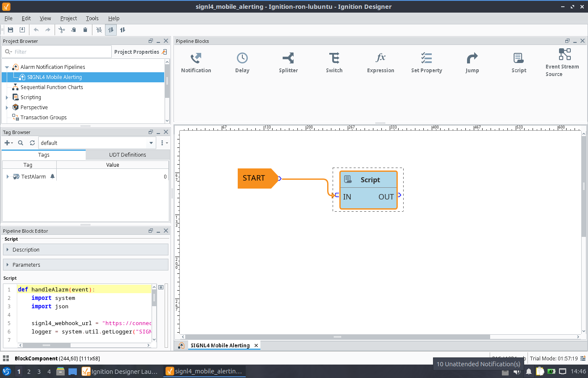Switch to workspace 2 in the taskbar
The width and height of the screenshot is (588, 378).
click(29, 371)
